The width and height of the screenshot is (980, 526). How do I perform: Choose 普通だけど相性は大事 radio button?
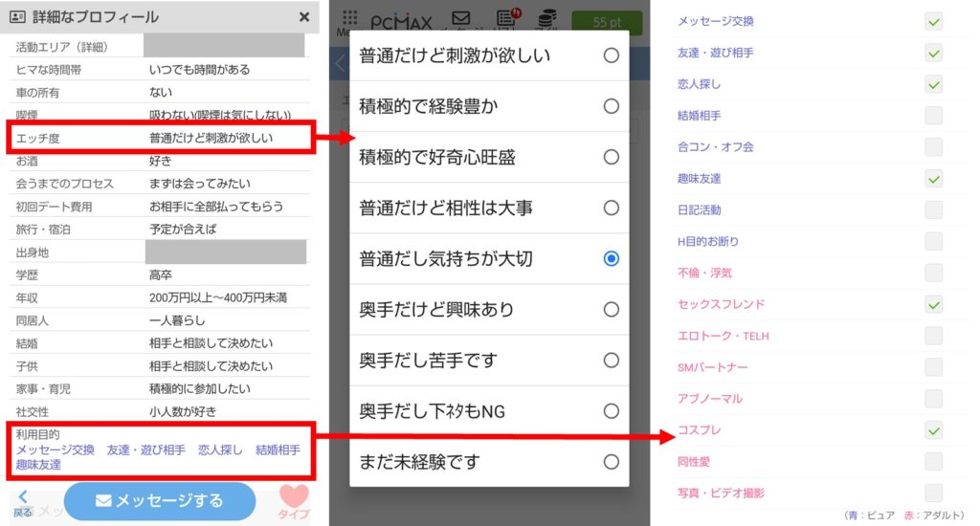611,208
